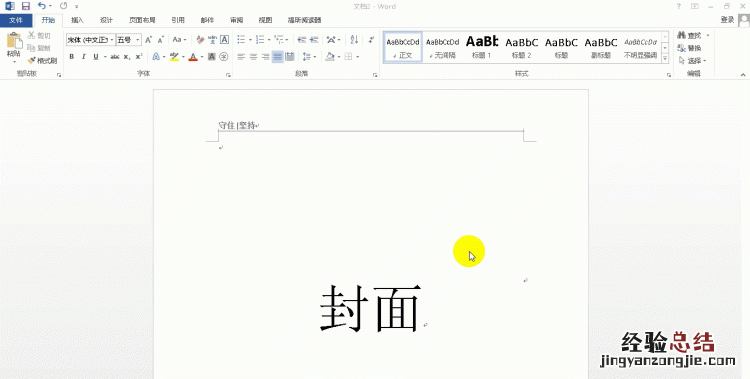Click the Multilevel List icon

279,40
